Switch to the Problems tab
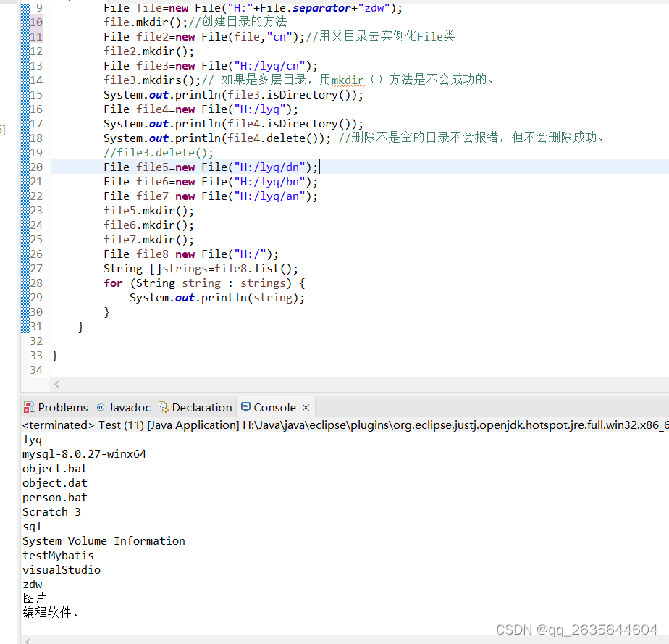This screenshot has width=669, height=644. (x=63, y=407)
